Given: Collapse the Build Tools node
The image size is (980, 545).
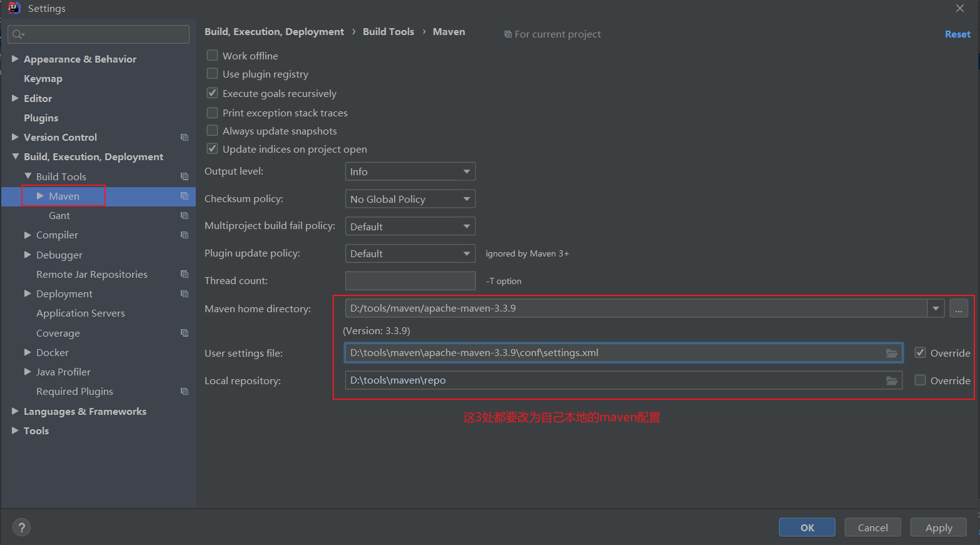Looking at the screenshot, I should tap(28, 176).
